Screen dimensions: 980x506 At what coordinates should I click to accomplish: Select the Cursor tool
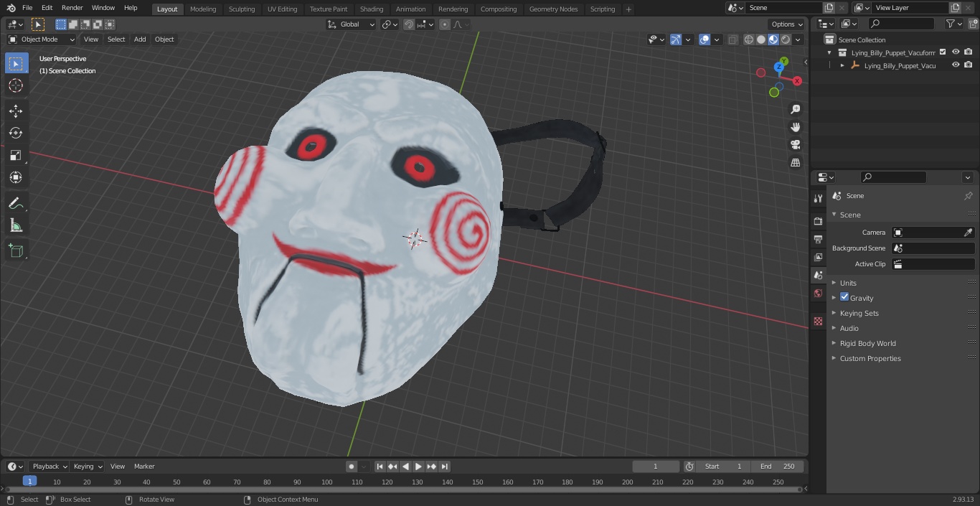point(16,85)
